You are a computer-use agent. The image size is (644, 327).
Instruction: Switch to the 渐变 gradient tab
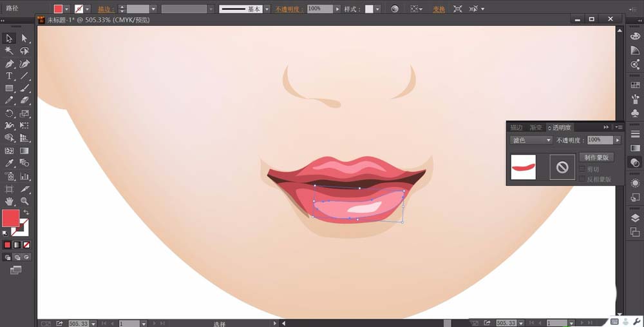click(x=535, y=128)
